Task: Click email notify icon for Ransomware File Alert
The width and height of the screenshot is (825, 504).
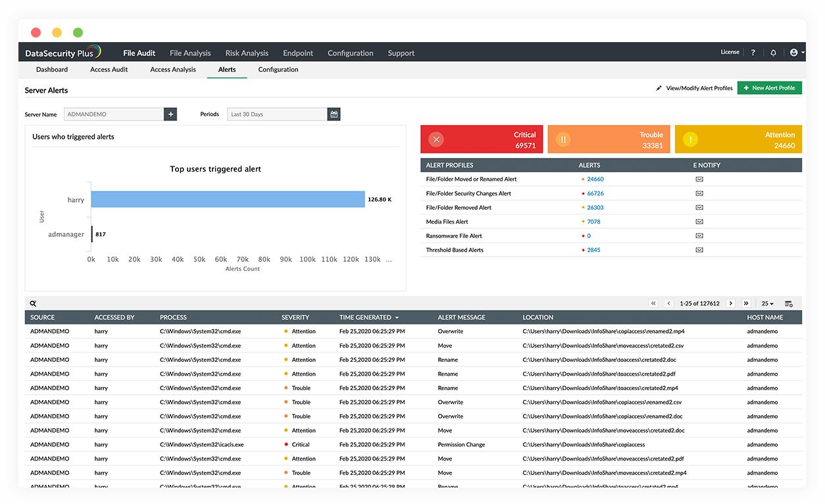Action: click(x=699, y=236)
